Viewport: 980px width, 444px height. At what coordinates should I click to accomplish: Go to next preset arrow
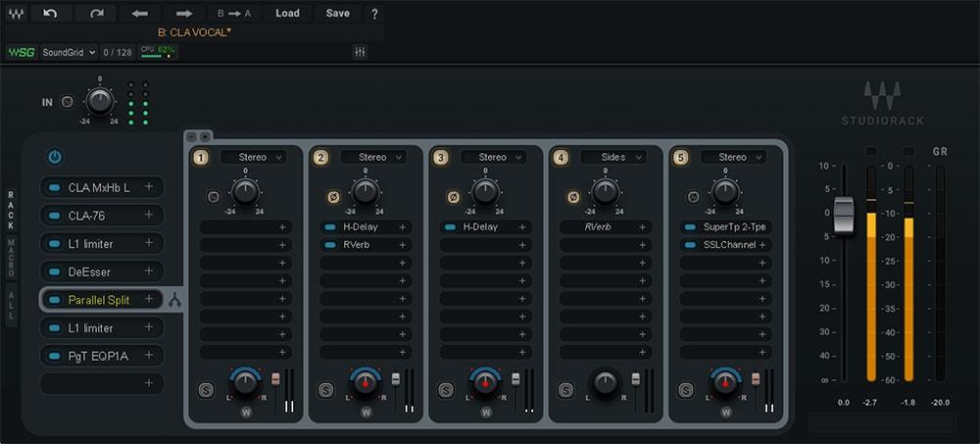(184, 13)
